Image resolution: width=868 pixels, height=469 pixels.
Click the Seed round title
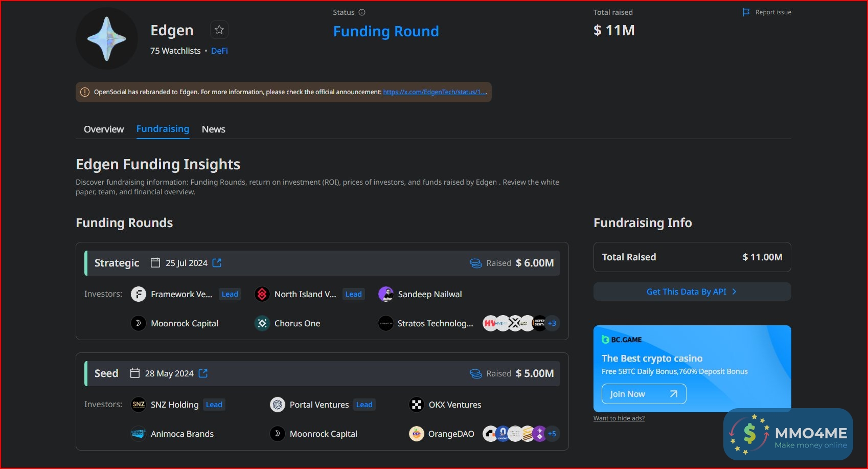(x=106, y=373)
